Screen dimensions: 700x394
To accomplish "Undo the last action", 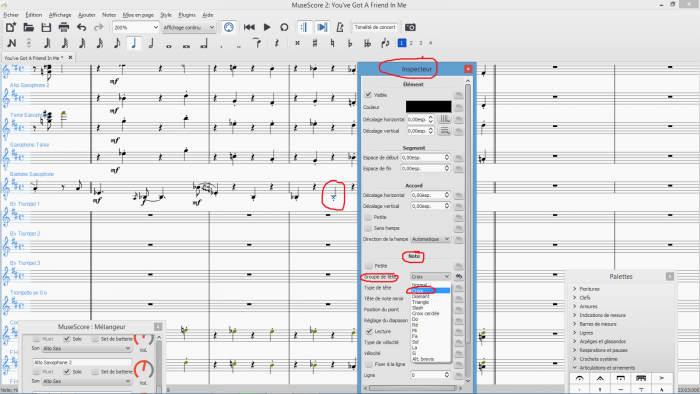I will pos(81,27).
